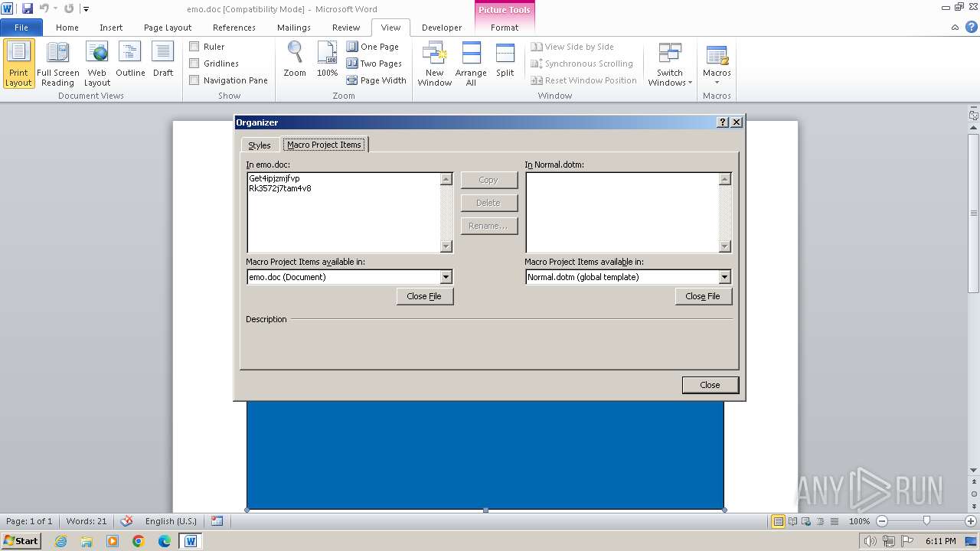Open the Insert ribbon tab
This screenshot has height=551, width=980.
click(111, 28)
